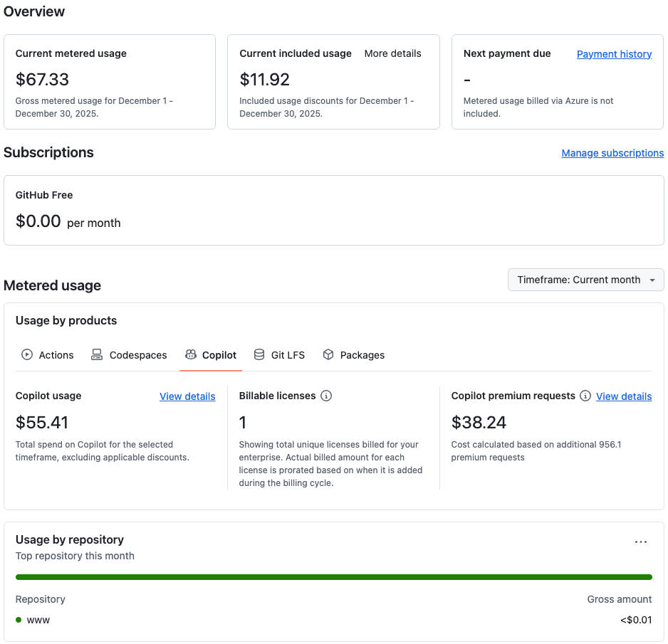Image resolution: width=668 pixels, height=644 pixels.
Task: Click the green repository usage bar
Action: pos(334,577)
